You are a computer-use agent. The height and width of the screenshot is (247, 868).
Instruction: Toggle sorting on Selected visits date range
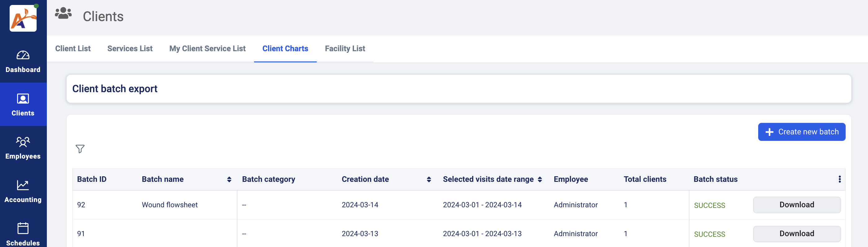click(541, 179)
